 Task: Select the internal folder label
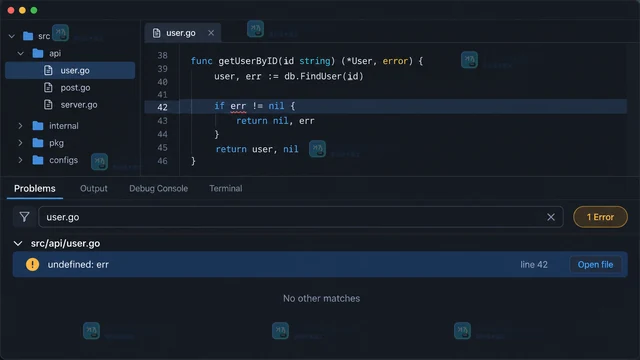64,126
